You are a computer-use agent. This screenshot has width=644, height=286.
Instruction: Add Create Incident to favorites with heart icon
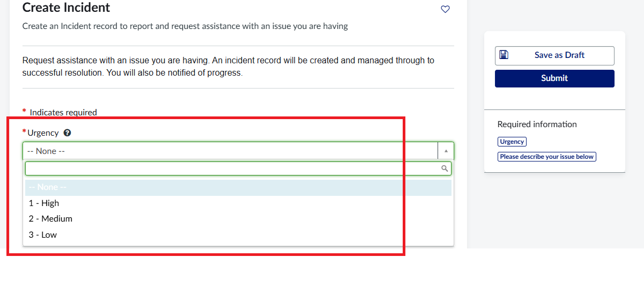tap(445, 9)
